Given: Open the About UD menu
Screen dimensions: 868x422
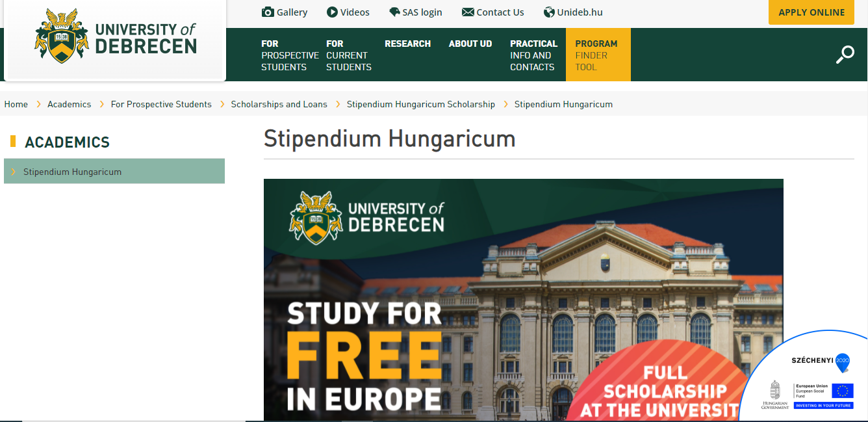Looking at the screenshot, I should pos(470,44).
